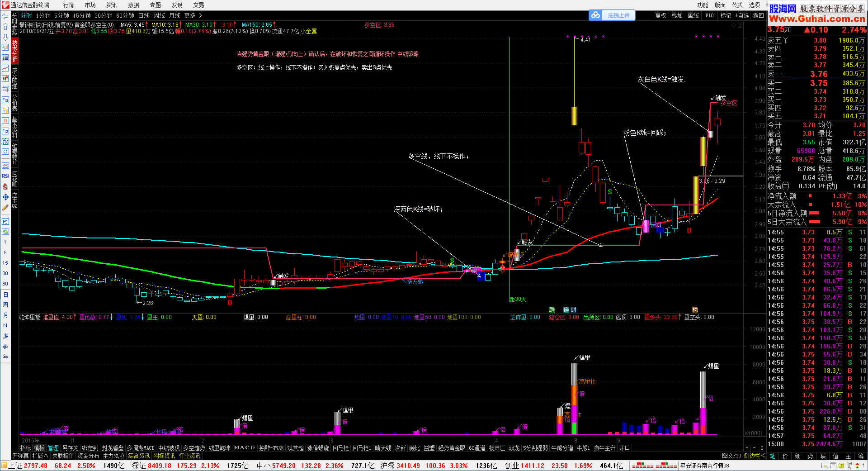Click the down arrow icon for next stock
The height and width of the screenshot is (471, 868).
pyautogui.click(x=5, y=37)
